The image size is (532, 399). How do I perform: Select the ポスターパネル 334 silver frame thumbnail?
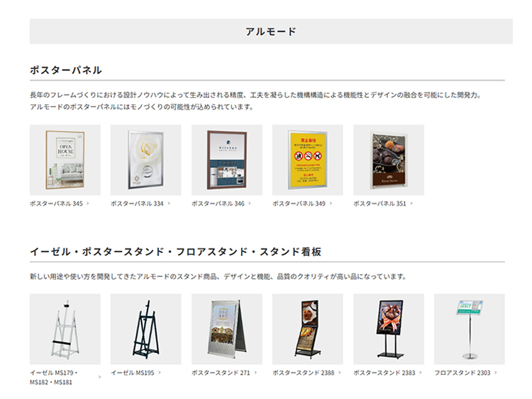pos(145,159)
